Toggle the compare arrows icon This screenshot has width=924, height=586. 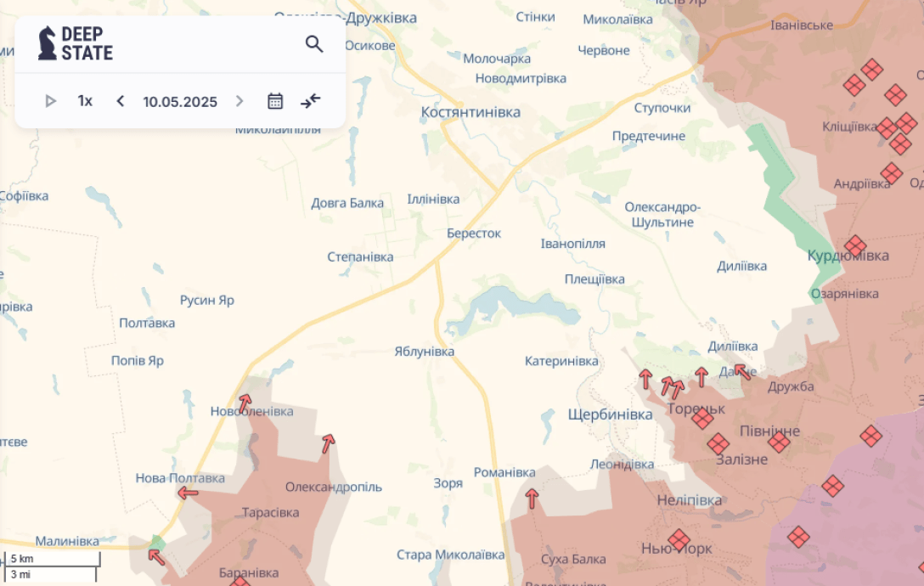click(x=311, y=101)
